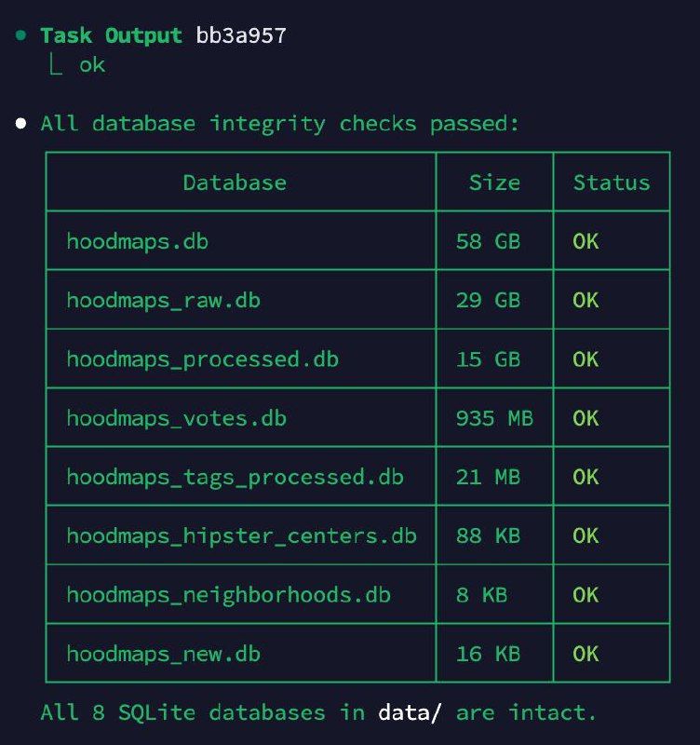Click the Size column header
700x745 pixels.
494,183
